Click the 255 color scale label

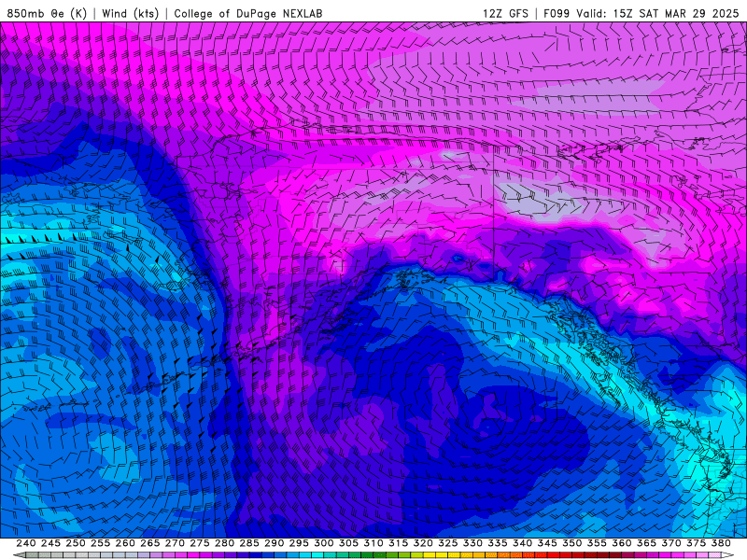[100, 543]
